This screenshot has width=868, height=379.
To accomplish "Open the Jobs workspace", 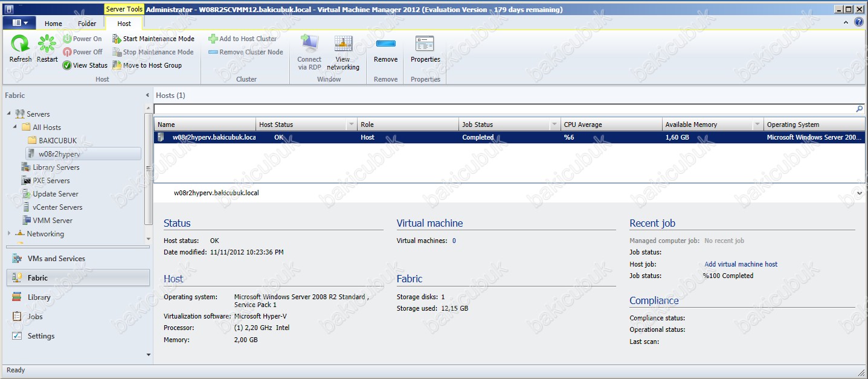I will point(78,317).
